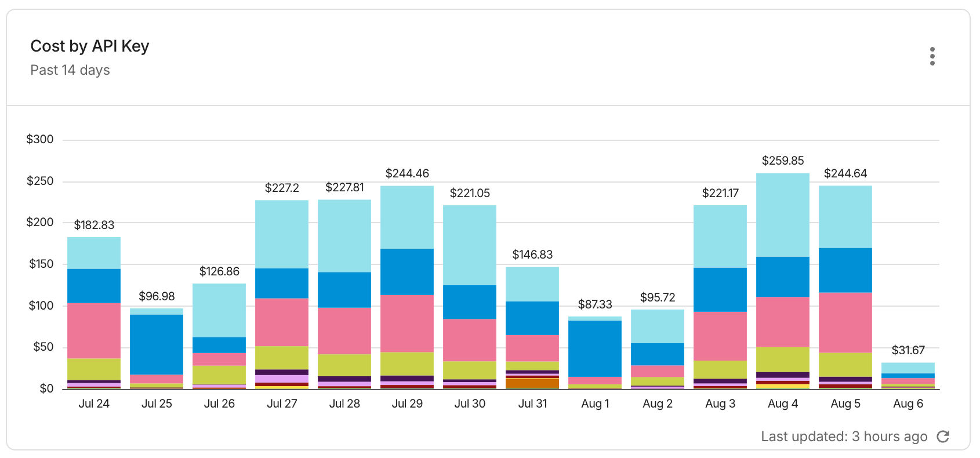This screenshot has height=458, width=980.
Task: Select the blue segment of Jul 29 bar
Action: pos(407,272)
